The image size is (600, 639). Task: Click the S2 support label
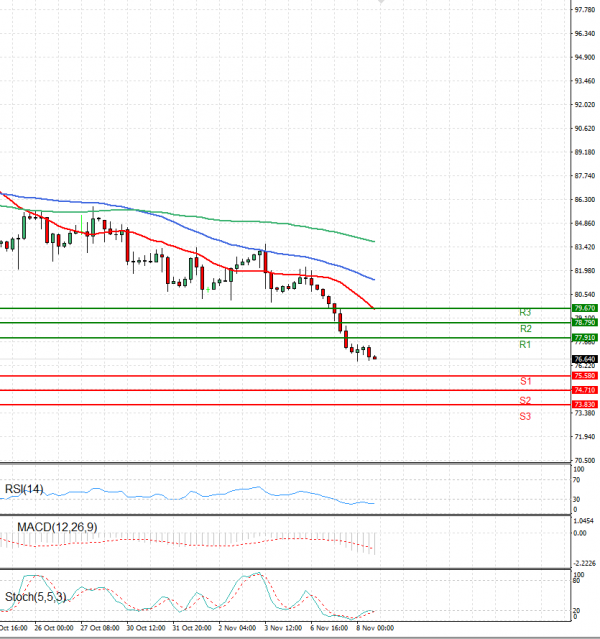525,401
